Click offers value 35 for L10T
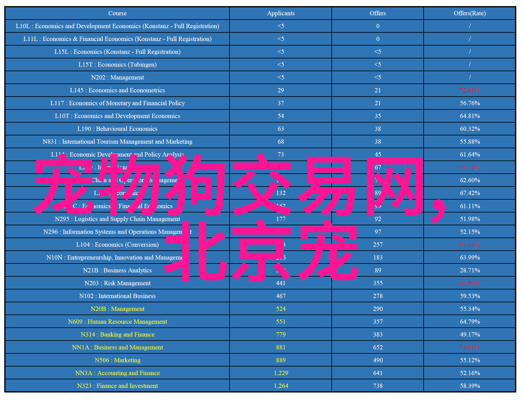The image size is (523, 420). 378,116
